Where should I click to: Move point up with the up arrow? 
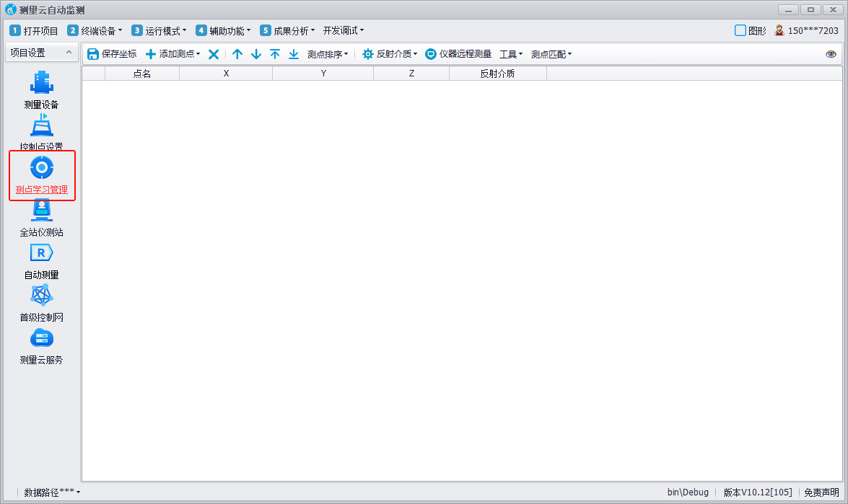point(237,54)
